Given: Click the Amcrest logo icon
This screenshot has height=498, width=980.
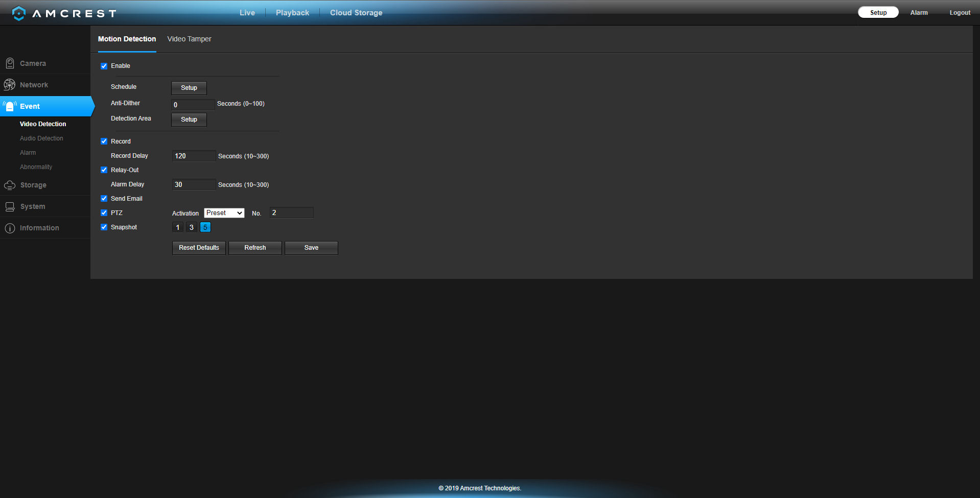Looking at the screenshot, I should click(19, 13).
